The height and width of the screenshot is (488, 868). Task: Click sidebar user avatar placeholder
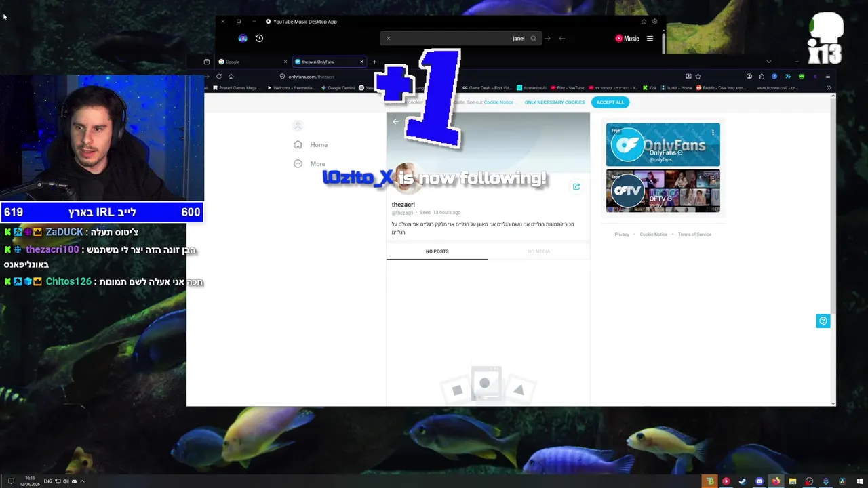tap(297, 126)
